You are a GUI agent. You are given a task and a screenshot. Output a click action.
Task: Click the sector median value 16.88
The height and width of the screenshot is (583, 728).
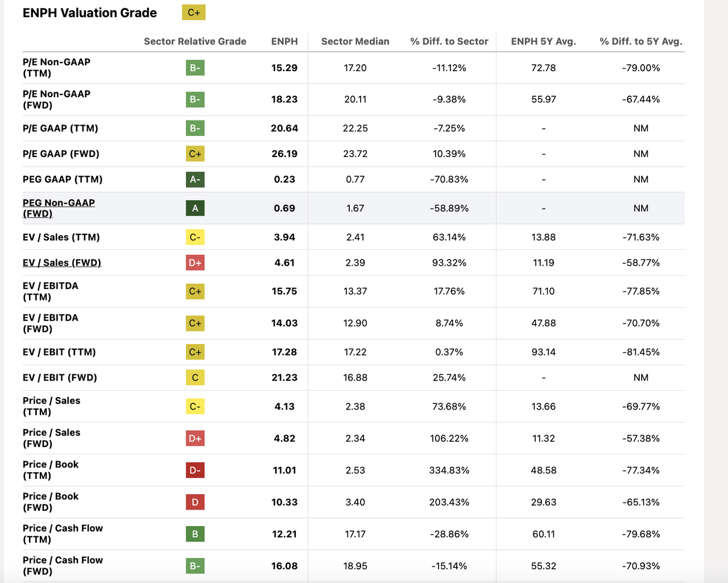pos(355,378)
